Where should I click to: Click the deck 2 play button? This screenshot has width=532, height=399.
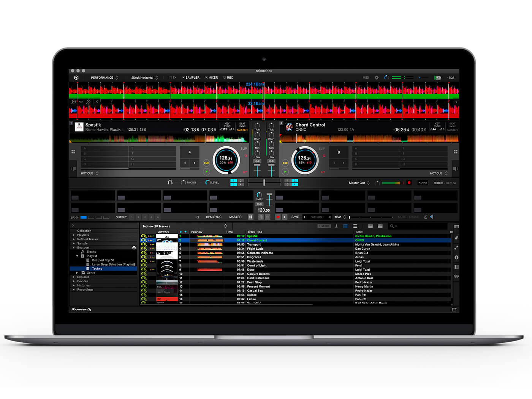pyautogui.click(x=285, y=172)
